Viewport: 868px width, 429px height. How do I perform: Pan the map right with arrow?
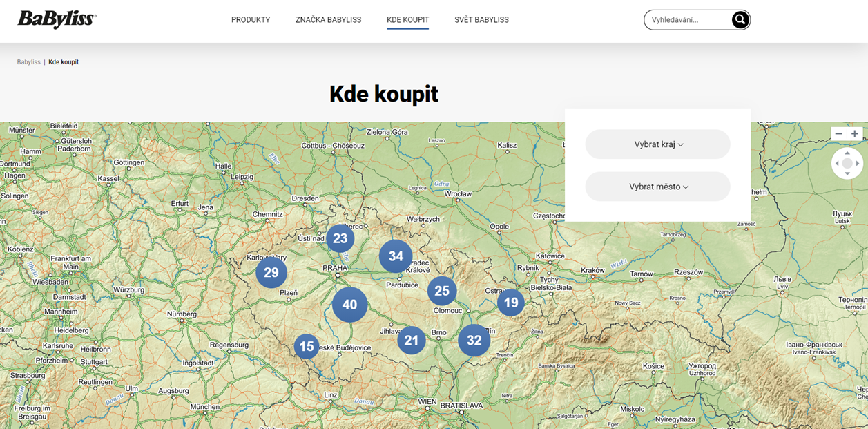[x=858, y=164]
